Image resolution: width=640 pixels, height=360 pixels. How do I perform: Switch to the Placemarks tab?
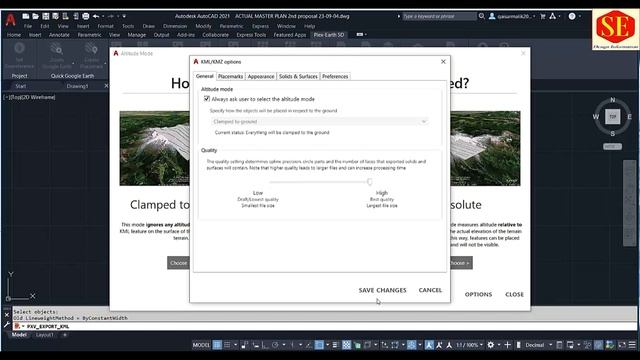230,76
